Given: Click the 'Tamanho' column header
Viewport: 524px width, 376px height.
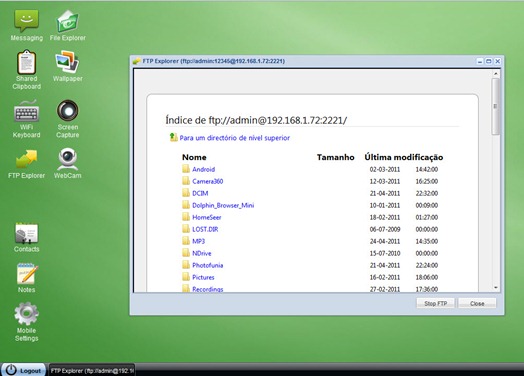Looking at the screenshot, I should tap(336, 157).
